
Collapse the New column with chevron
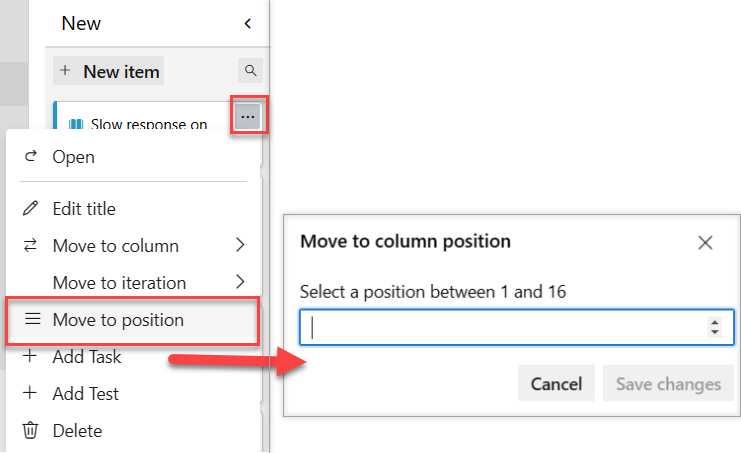248,23
